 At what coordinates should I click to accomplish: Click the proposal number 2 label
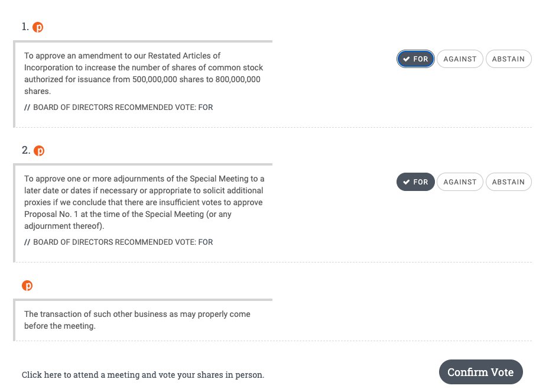[26, 150]
